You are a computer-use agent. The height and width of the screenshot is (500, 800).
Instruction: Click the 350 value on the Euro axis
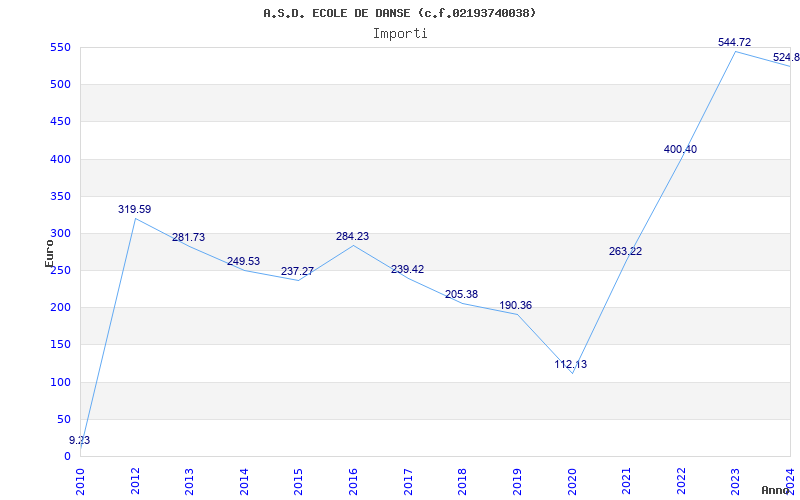[x=60, y=196]
